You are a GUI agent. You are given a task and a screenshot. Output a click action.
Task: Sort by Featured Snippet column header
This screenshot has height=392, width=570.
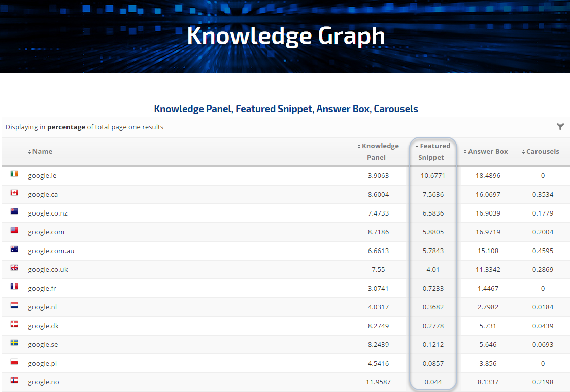(432, 152)
